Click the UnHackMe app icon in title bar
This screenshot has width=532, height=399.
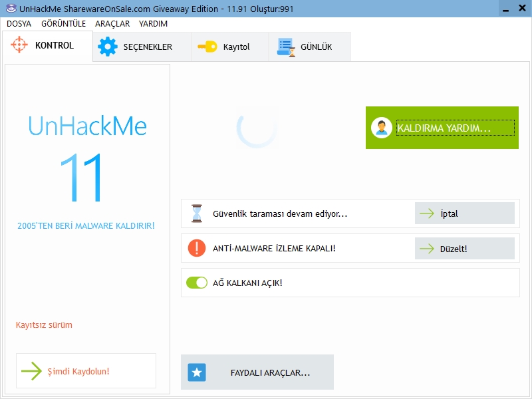tap(11, 8)
